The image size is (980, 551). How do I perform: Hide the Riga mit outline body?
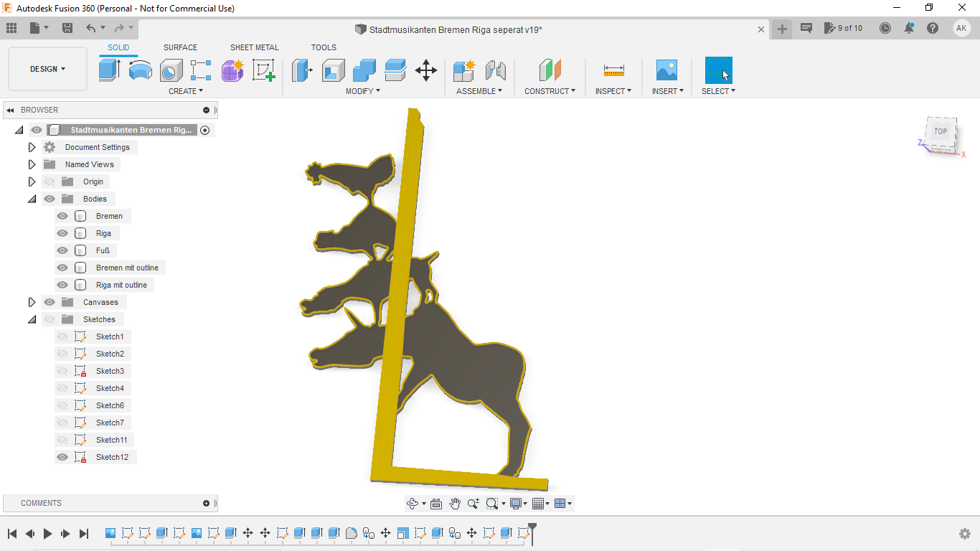[x=62, y=285]
